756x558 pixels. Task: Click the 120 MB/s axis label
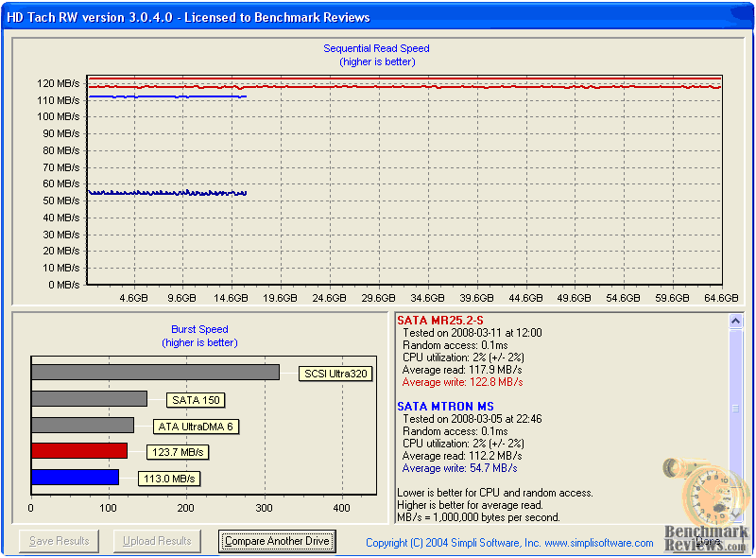click(x=58, y=83)
